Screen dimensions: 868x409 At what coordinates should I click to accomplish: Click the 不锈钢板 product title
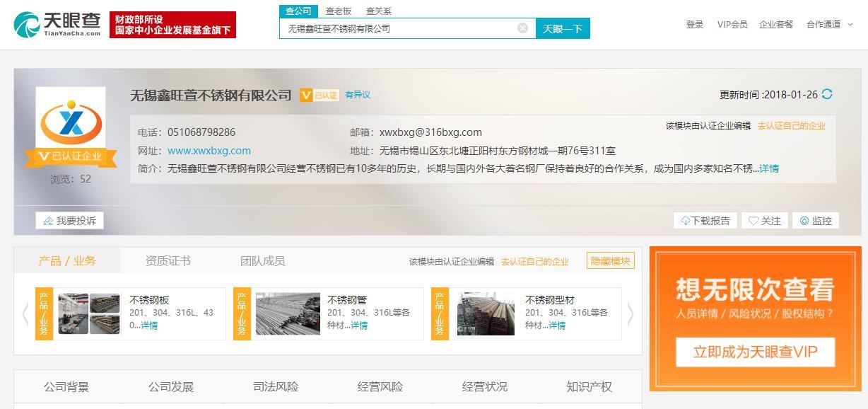(x=149, y=300)
